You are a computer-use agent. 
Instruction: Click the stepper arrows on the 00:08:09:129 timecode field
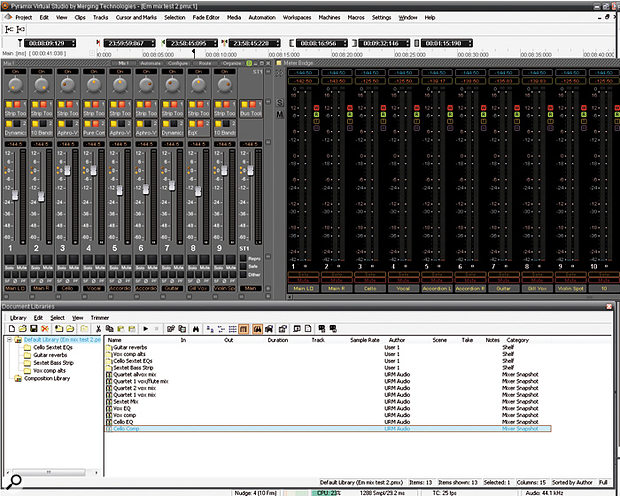pos(73,43)
